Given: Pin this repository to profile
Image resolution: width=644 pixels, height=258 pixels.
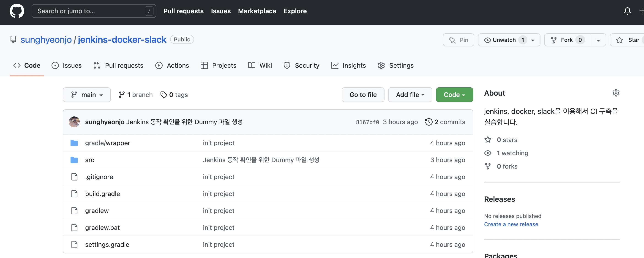Looking at the screenshot, I should (x=458, y=40).
